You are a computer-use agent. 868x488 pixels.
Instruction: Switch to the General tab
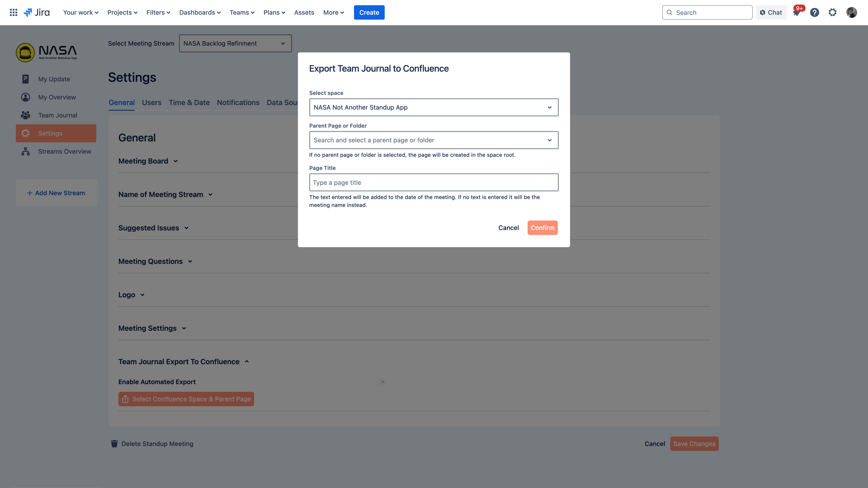coord(122,102)
